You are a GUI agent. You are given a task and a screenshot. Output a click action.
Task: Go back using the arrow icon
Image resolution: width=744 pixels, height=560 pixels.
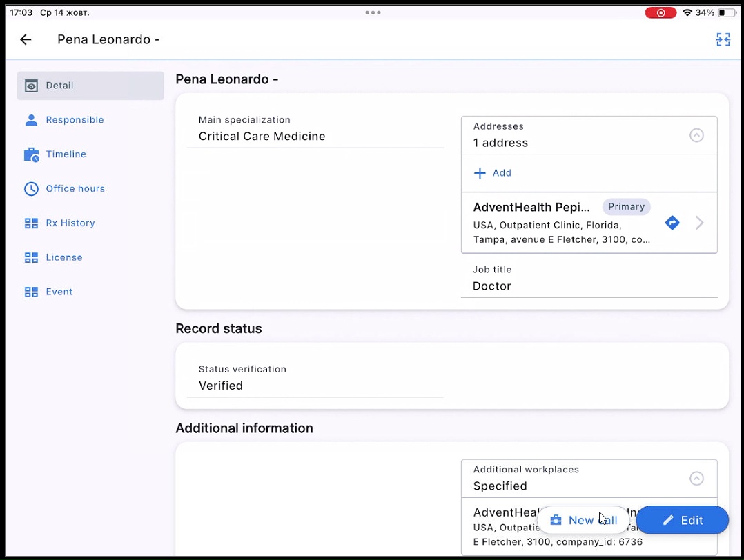tap(26, 39)
